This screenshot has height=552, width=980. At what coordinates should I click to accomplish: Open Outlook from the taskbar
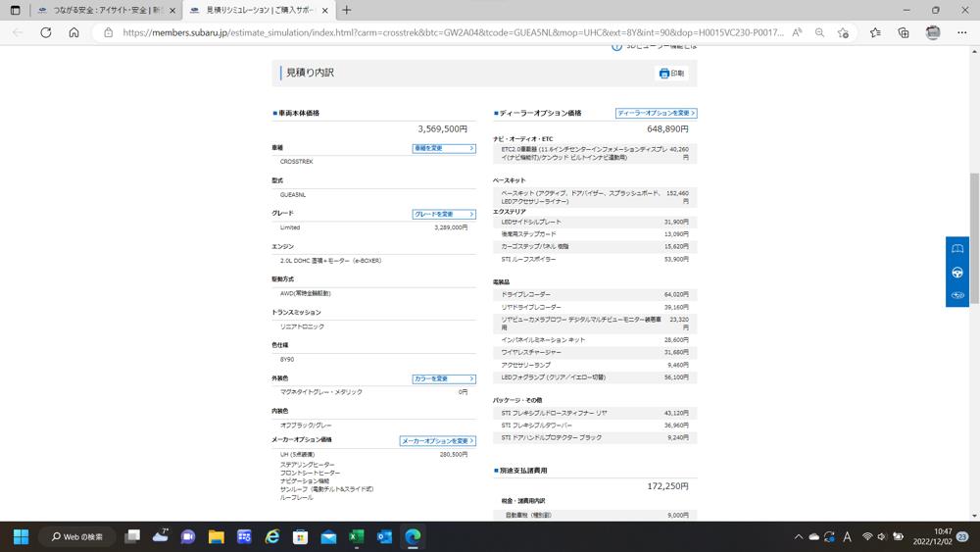click(384, 536)
